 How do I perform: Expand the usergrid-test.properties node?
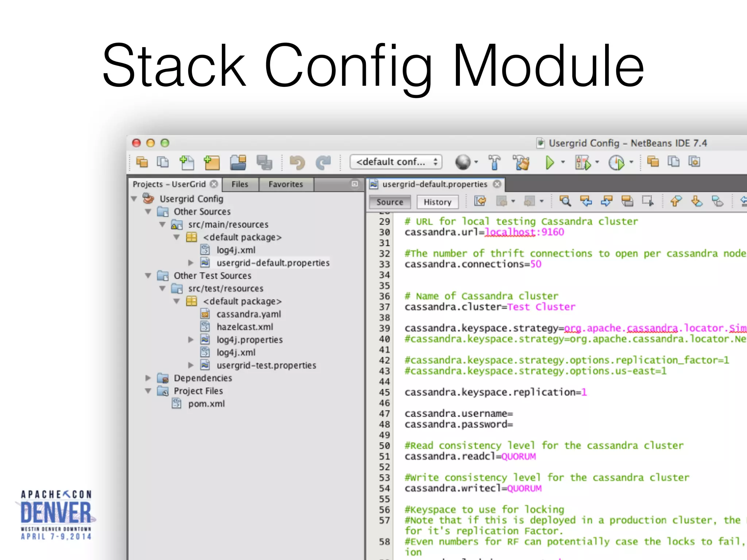pos(190,365)
